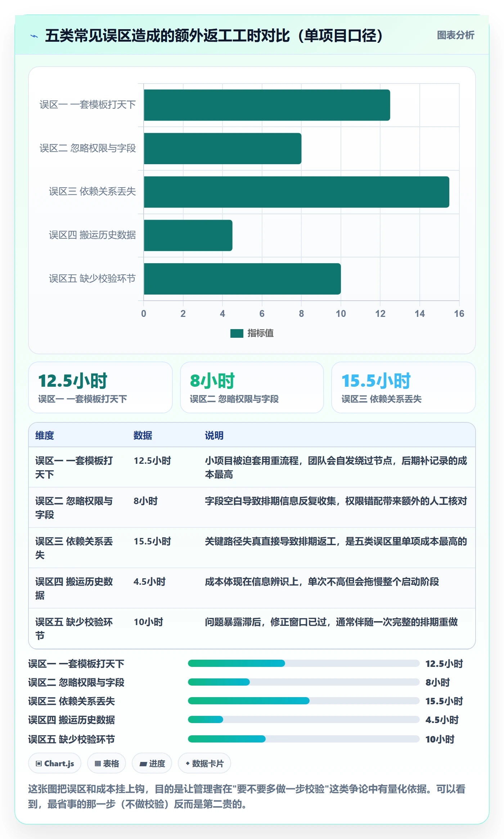
Task: Click the 4.5小时 table cell
Action: (149, 582)
